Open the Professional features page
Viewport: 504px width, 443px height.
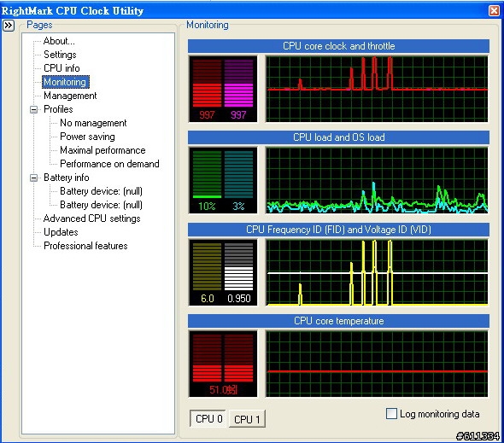click(85, 246)
